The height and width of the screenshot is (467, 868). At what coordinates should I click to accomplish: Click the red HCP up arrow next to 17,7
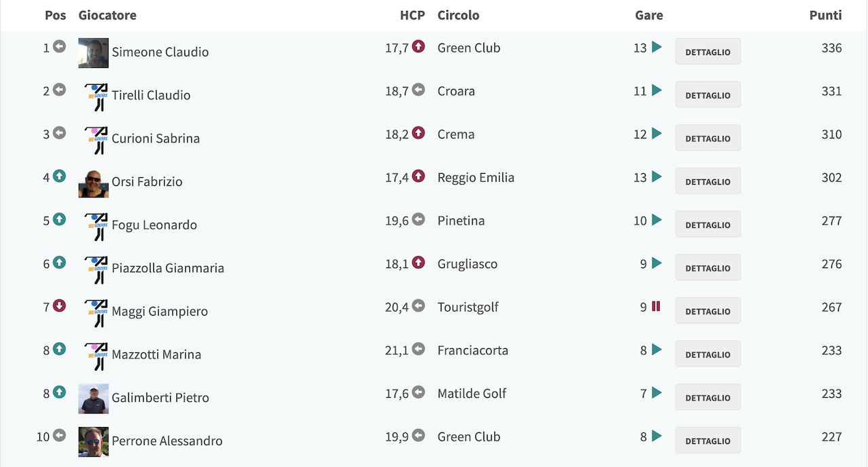click(418, 46)
